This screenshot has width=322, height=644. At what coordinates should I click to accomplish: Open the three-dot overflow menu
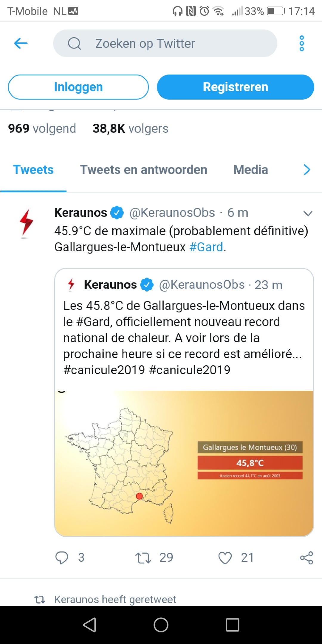pyautogui.click(x=301, y=44)
